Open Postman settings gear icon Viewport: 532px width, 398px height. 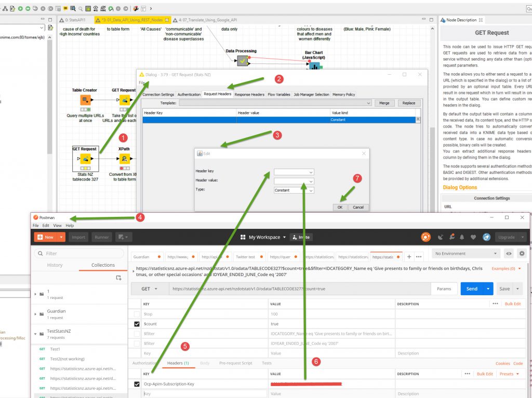(522, 254)
